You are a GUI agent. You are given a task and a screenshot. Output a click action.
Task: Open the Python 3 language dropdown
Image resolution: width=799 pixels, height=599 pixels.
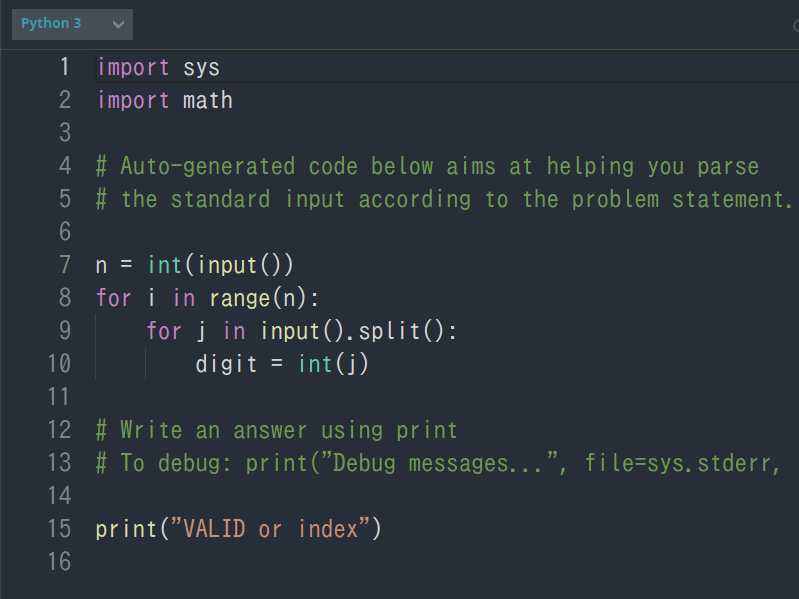(72, 24)
